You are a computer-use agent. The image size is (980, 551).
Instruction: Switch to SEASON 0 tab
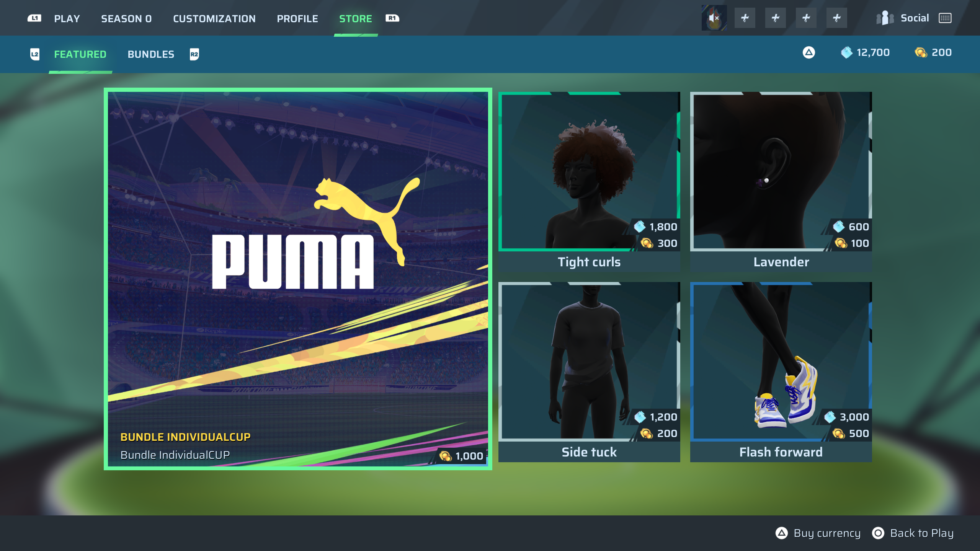point(126,18)
